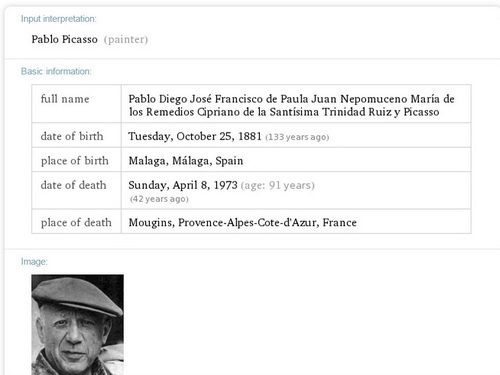Click the '(42 years ago)' note
Screen dimensions: 500x375
(159, 199)
